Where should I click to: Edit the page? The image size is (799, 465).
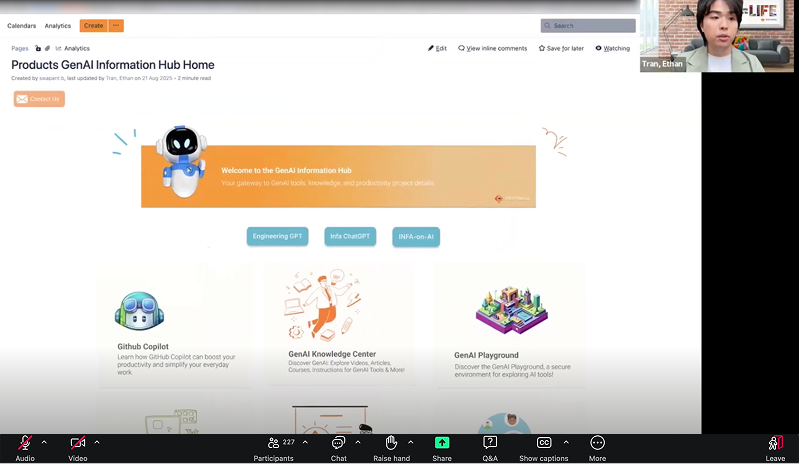(x=437, y=48)
